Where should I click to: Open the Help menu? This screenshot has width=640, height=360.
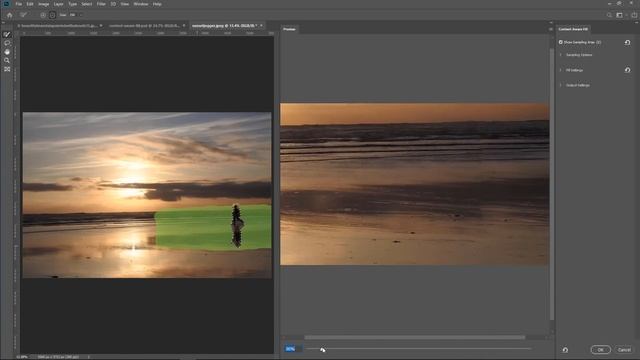(157, 4)
